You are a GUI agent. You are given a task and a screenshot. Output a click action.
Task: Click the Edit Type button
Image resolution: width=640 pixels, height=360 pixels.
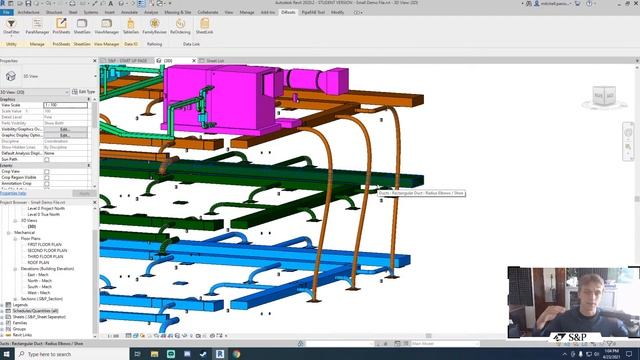[x=83, y=92]
